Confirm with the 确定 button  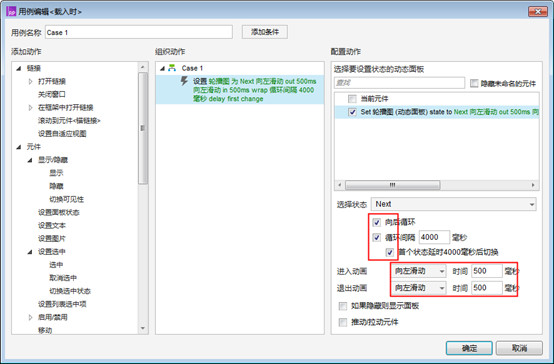click(x=469, y=348)
